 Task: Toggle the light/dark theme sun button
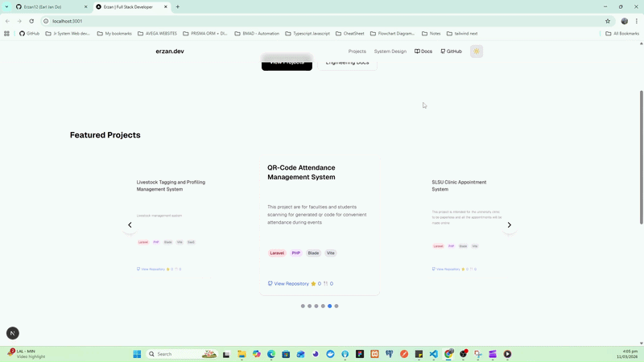[477, 51]
